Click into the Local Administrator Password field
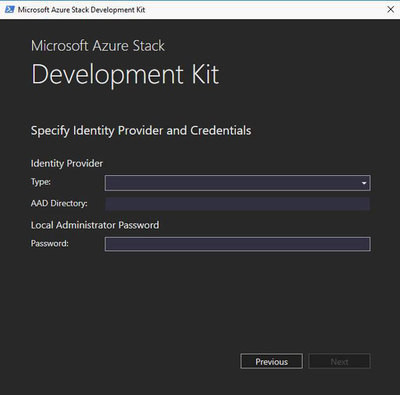Screen dimensions: 400x395 [237, 244]
